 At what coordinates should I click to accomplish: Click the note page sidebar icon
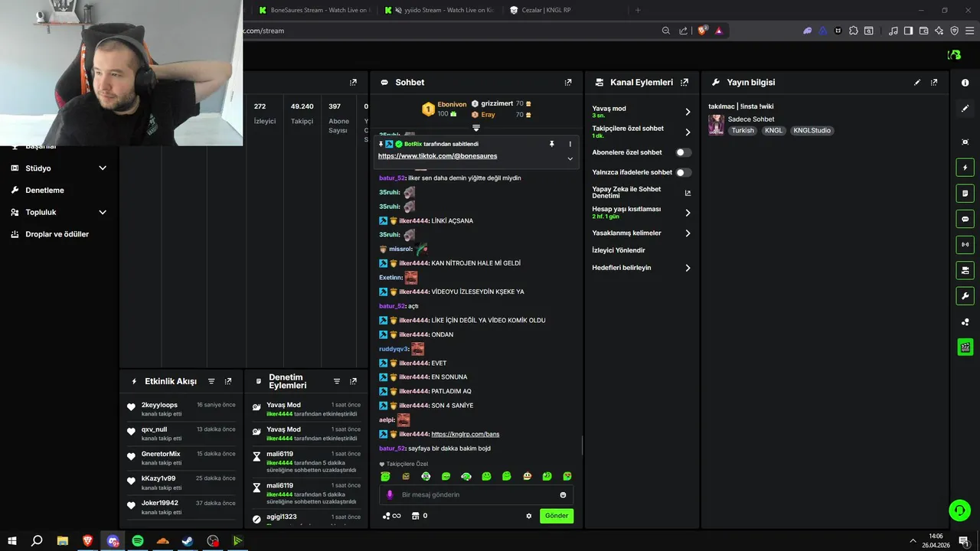tap(965, 194)
